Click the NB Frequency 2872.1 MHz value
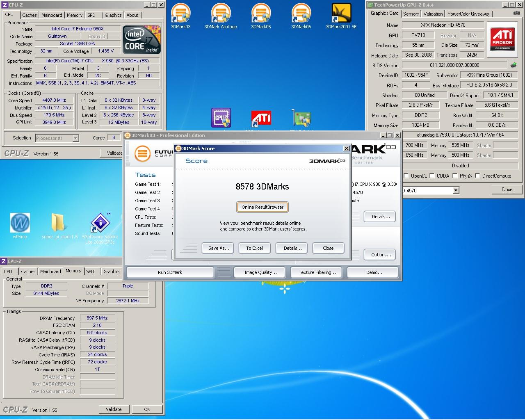This screenshot has height=420, width=525. tap(128, 301)
